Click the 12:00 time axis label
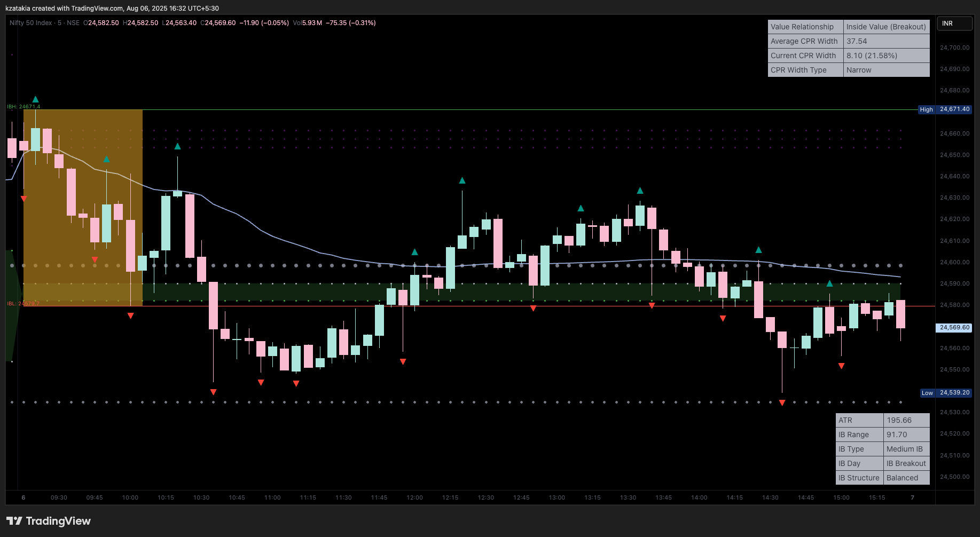Image resolution: width=980 pixels, height=537 pixels. (x=414, y=497)
